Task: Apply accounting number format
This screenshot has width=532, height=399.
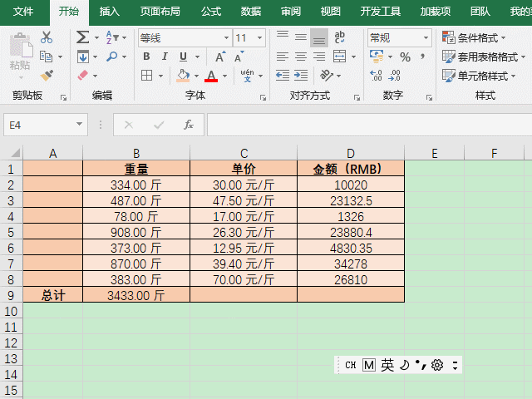Action: pyautogui.click(x=377, y=57)
